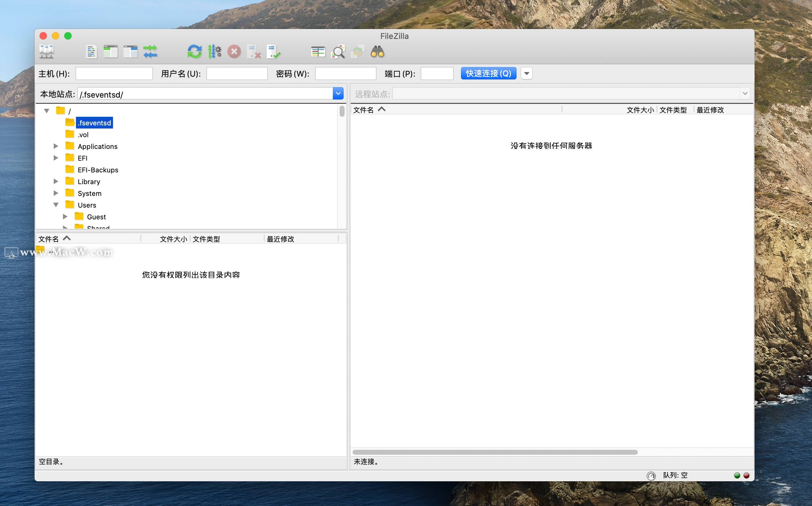Expand the System folder node

(x=56, y=193)
